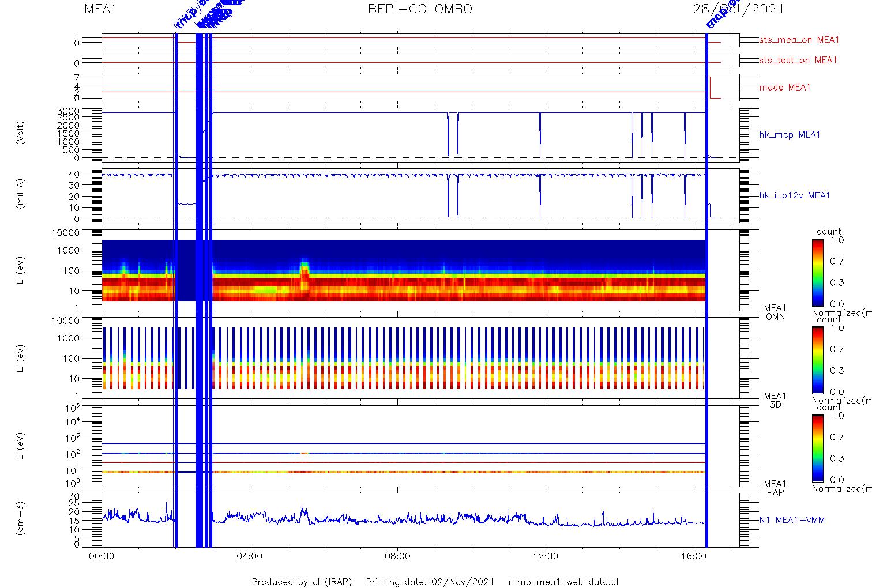
Task: Select the mode MEA1 label
Action: tap(785, 88)
